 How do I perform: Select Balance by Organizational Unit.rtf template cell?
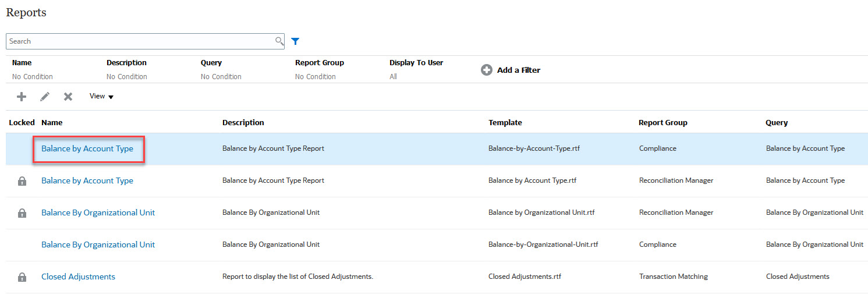click(541, 212)
